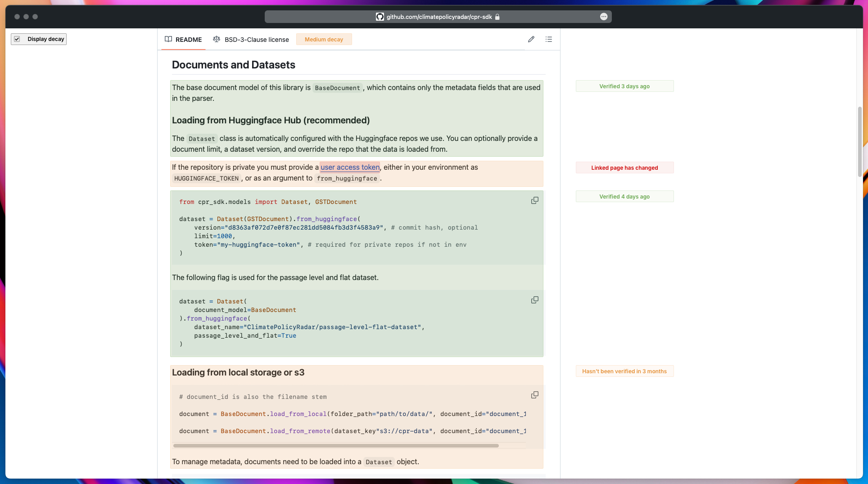This screenshot has height=484, width=868.
Task: Click Hasn't been verified in 3 months notice
Action: pos(624,371)
